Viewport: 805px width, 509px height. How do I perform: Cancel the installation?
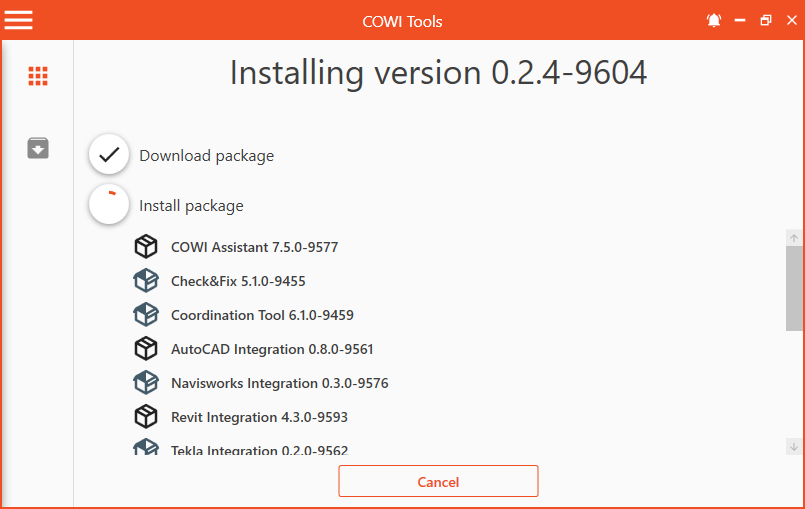(438, 481)
